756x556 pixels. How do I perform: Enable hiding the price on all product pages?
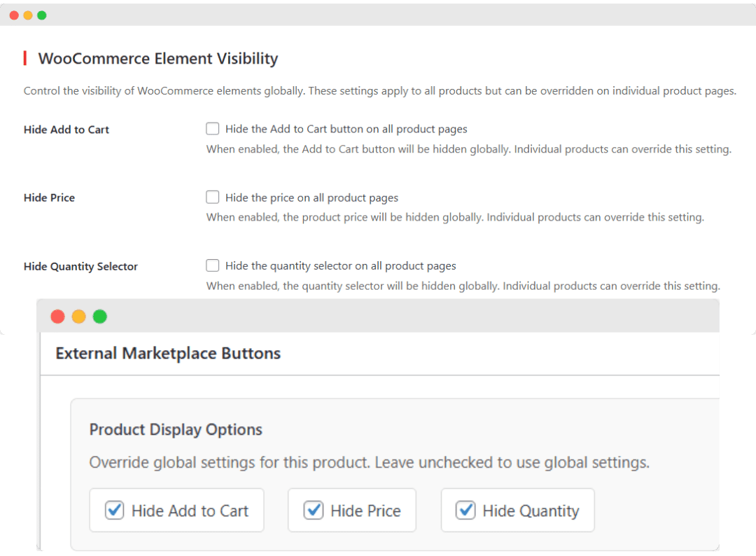(212, 197)
